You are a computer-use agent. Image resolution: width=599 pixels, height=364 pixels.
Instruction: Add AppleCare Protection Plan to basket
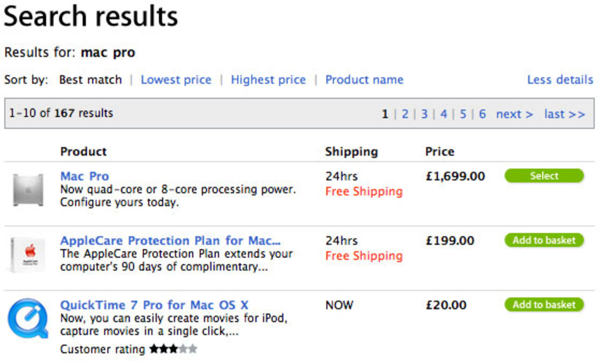click(x=544, y=240)
